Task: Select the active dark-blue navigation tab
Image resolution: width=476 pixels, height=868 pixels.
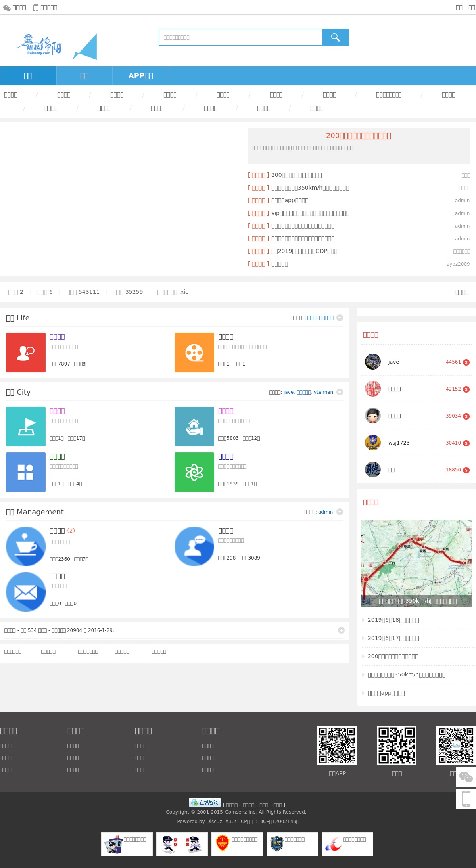Action: [28, 76]
